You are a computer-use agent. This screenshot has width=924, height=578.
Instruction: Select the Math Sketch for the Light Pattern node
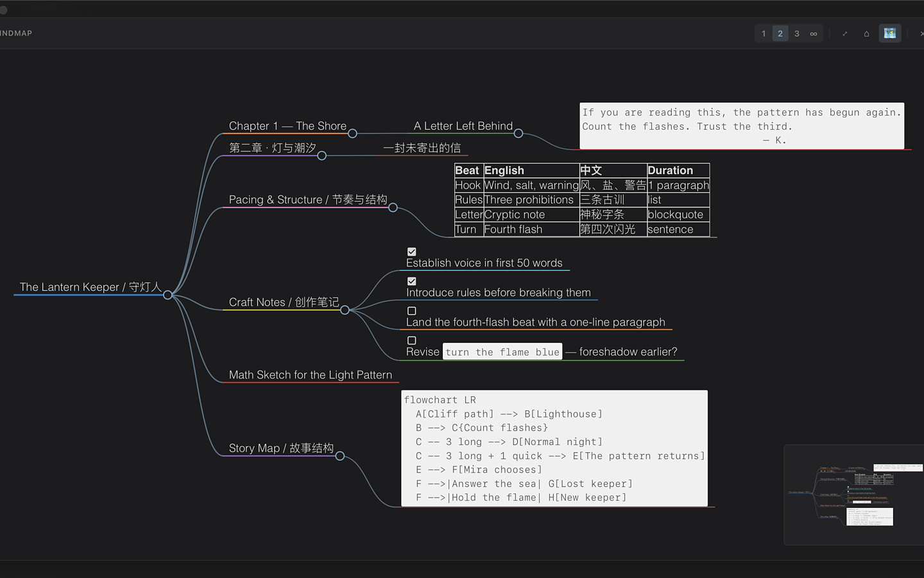point(311,375)
